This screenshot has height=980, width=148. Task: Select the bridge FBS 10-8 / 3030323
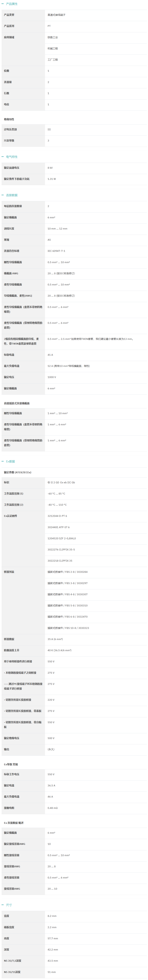68,628
